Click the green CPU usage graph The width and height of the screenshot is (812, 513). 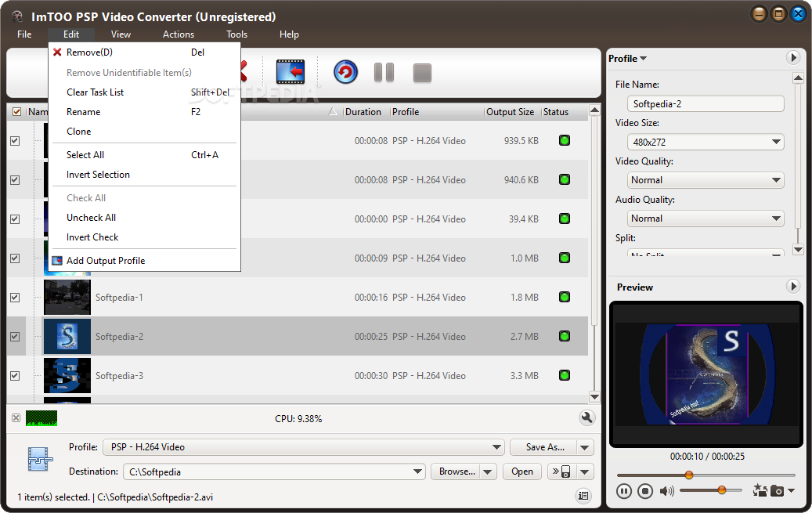[x=42, y=418]
